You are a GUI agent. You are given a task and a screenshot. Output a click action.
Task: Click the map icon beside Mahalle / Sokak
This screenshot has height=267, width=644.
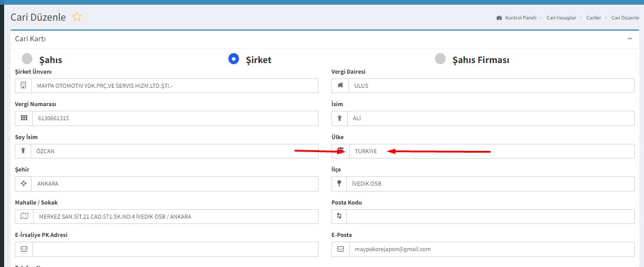tap(24, 216)
